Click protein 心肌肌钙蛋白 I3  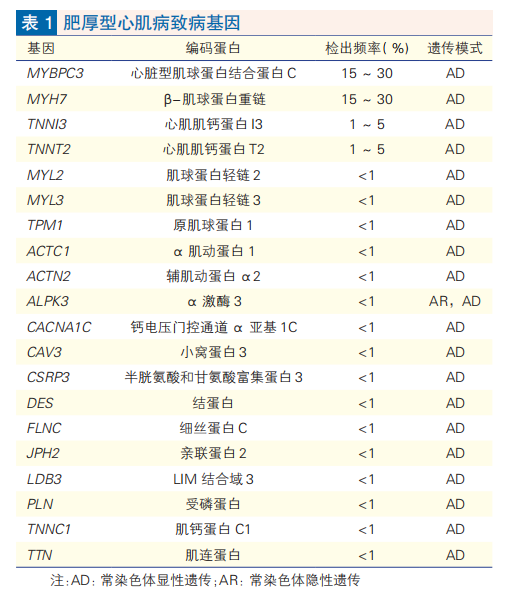(x=214, y=124)
